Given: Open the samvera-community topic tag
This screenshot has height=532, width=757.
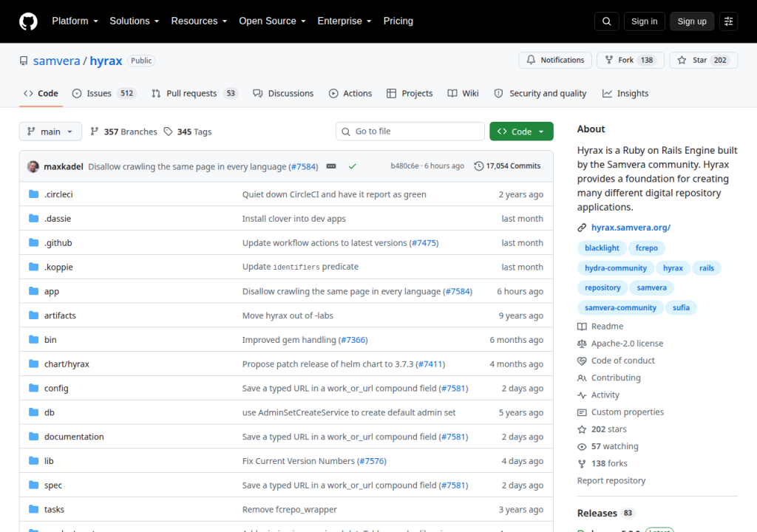Looking at the screenshot, I should [x=620, y=307].
